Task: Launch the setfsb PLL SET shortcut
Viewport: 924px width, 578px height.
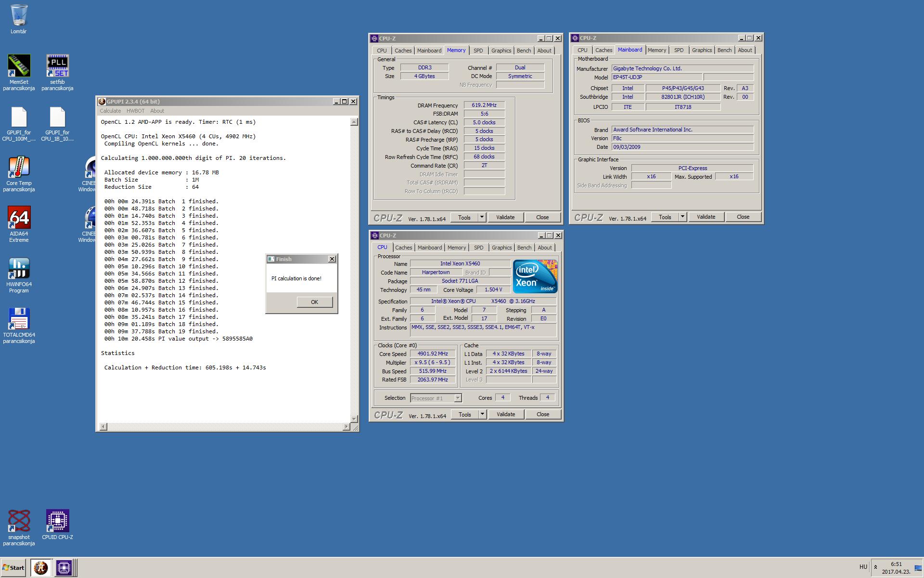Action: 57,72
